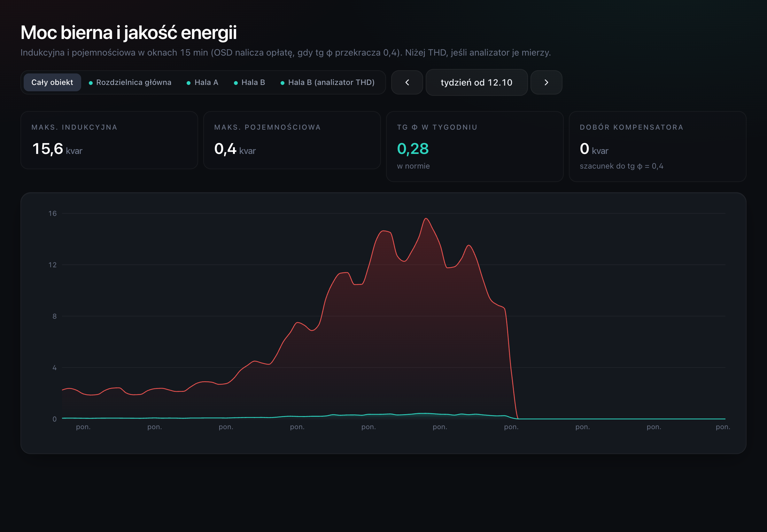Go to the next week with right chevron
The height and width of the screenshot is (532, 767).
point(546,82)
